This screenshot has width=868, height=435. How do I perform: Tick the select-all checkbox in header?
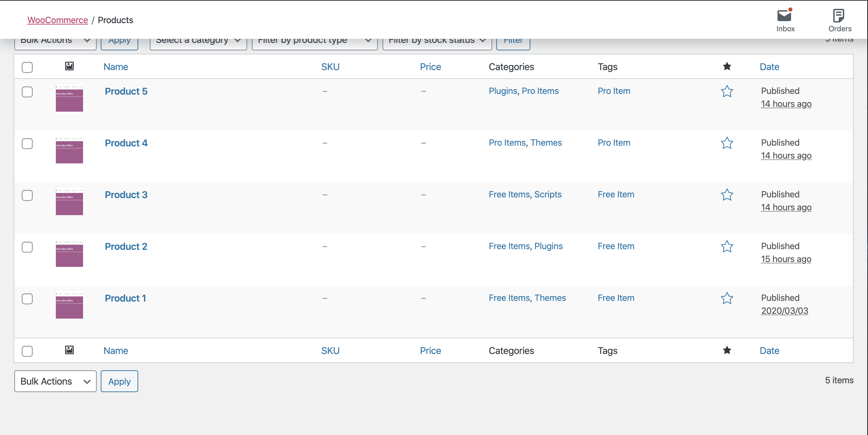27,67
